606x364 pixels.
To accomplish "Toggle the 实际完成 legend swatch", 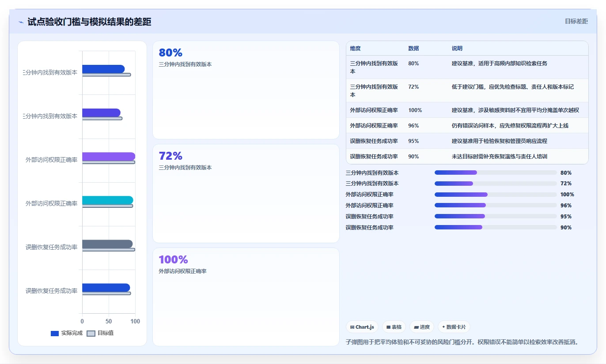I will coord(55,334).
